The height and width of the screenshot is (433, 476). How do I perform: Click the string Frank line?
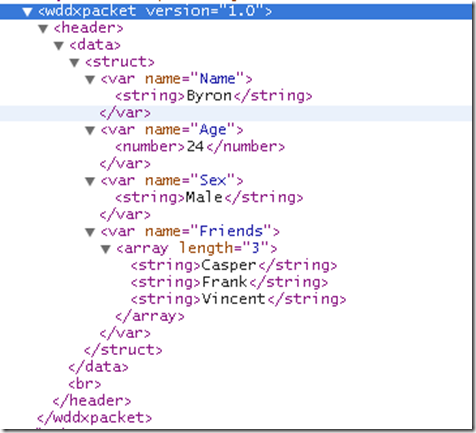coord(229,282)
